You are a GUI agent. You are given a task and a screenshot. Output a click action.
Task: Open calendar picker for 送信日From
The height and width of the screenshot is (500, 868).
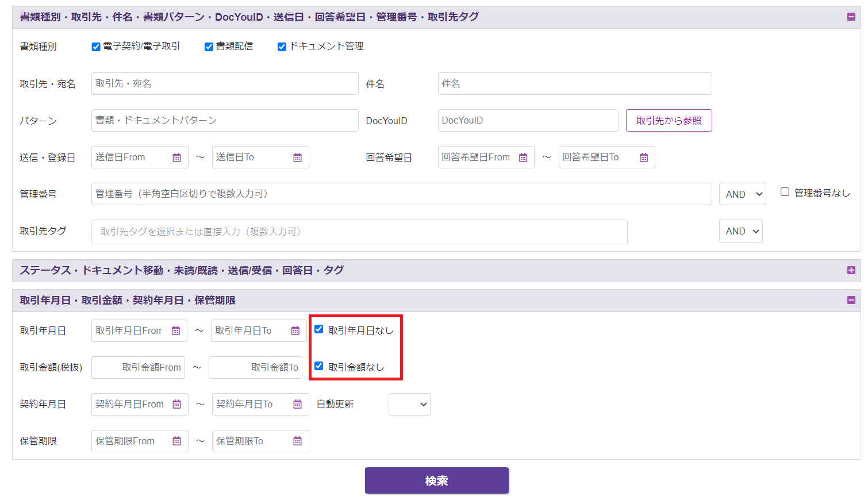point(176,157)
